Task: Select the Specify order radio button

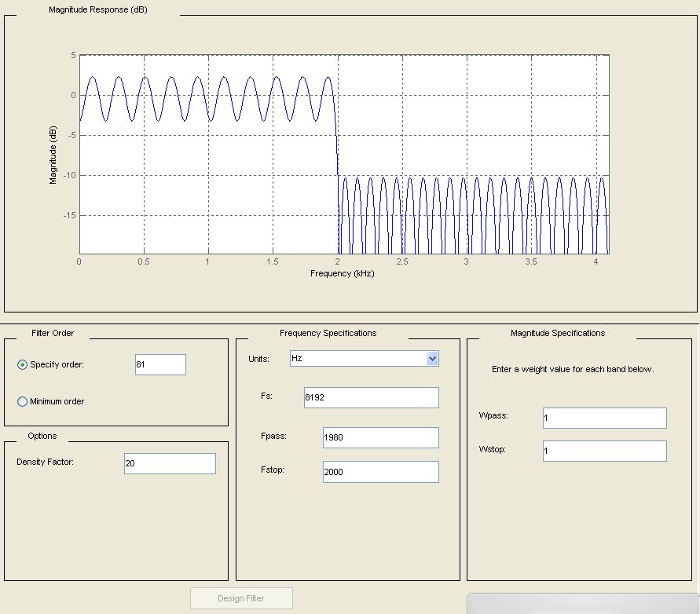Action: coord(22,364)
